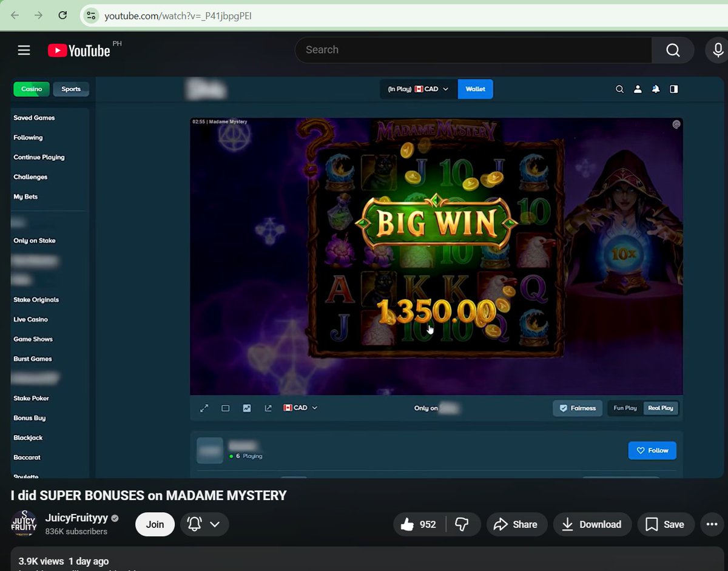Click the 6 Playing indicator

pos(246,456)
